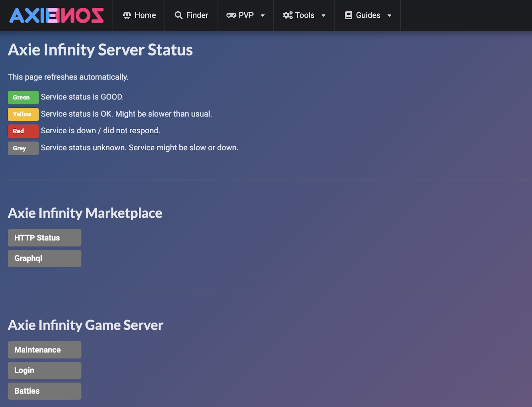Click the HTTP Status badge
This screenshot has height=407, width=532.
pyautogui.click(x=45, y=238)
